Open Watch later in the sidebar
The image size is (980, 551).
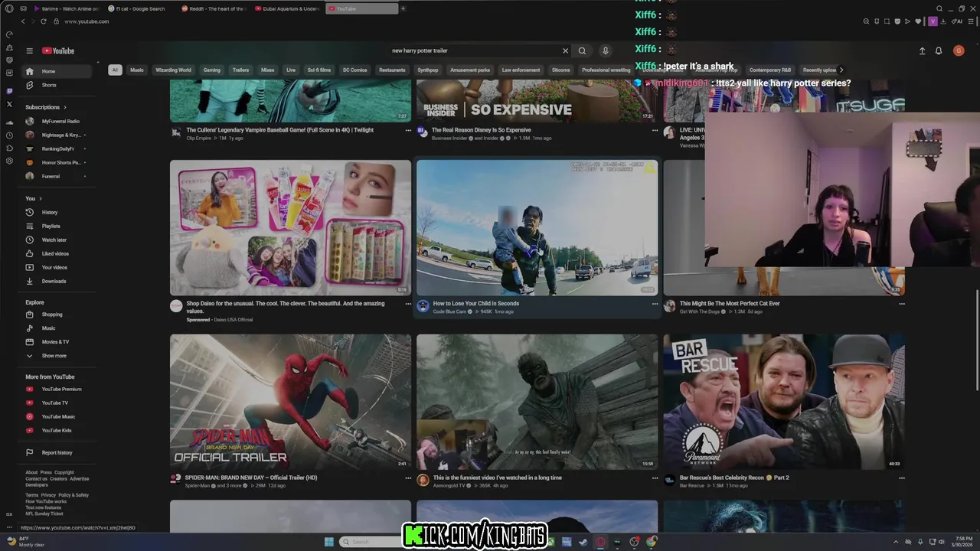(x=57, y=240)
